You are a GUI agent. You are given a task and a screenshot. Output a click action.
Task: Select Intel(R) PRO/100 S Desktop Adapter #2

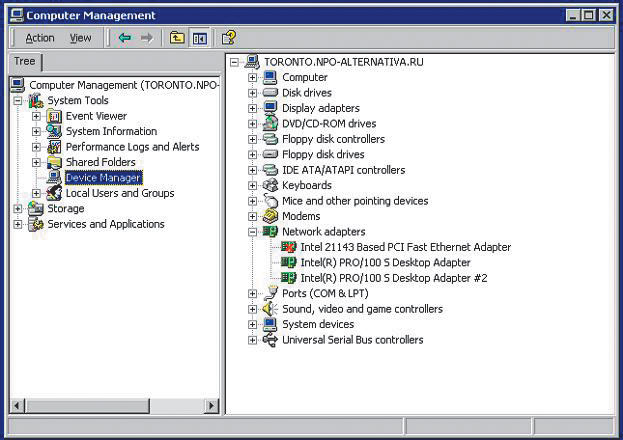393,278
